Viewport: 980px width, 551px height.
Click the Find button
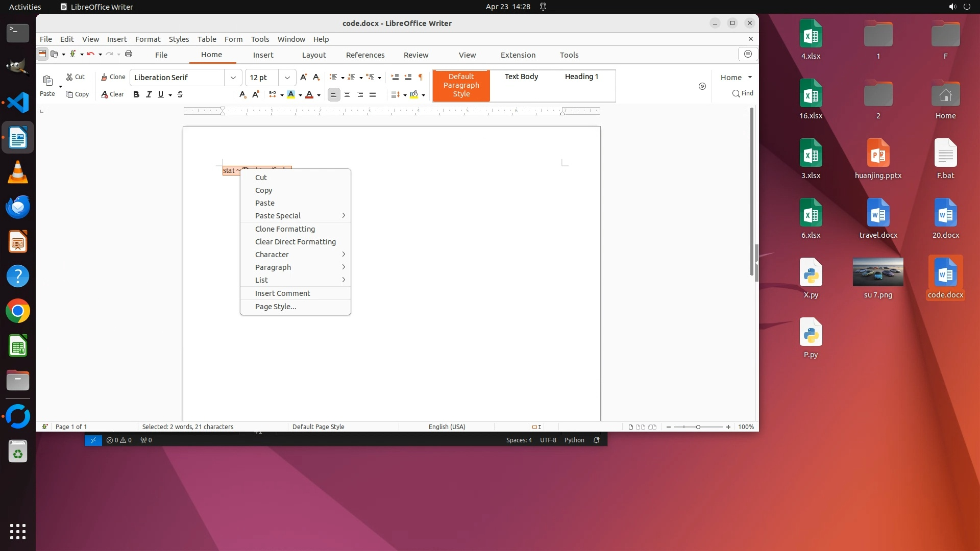pyautogui.click(x=743, y=93)
